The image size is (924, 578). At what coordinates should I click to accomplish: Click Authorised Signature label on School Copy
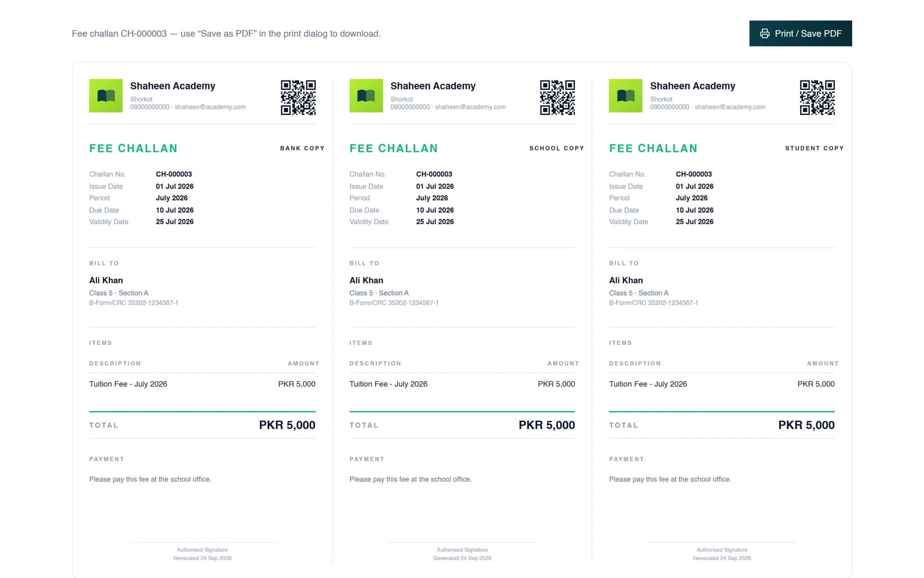pos(462,550)
